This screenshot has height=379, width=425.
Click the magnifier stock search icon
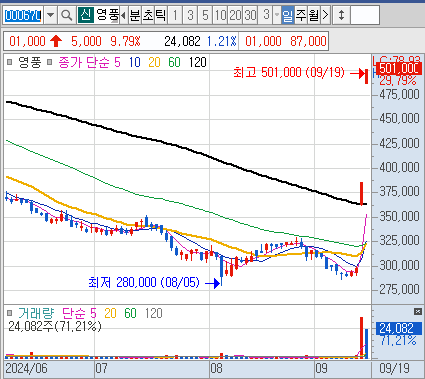pyautogui.click(x=66, y=15)
